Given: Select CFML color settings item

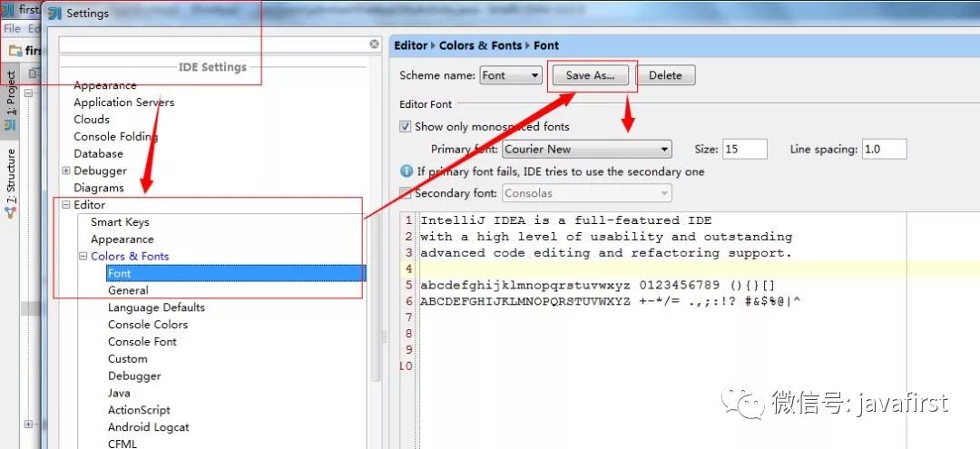Looking at the screenshot, I should pyautogui.click(x=122, y=444).
